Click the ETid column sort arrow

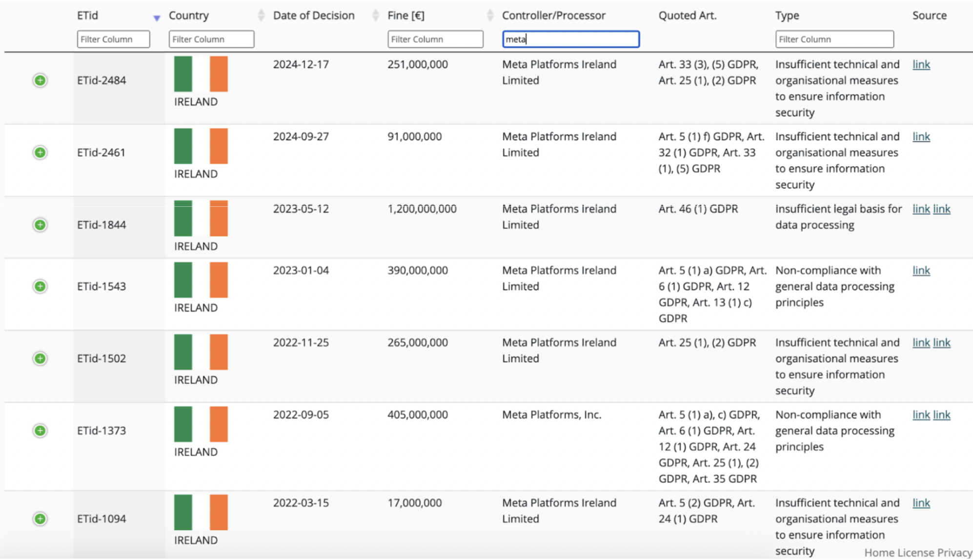157,18
